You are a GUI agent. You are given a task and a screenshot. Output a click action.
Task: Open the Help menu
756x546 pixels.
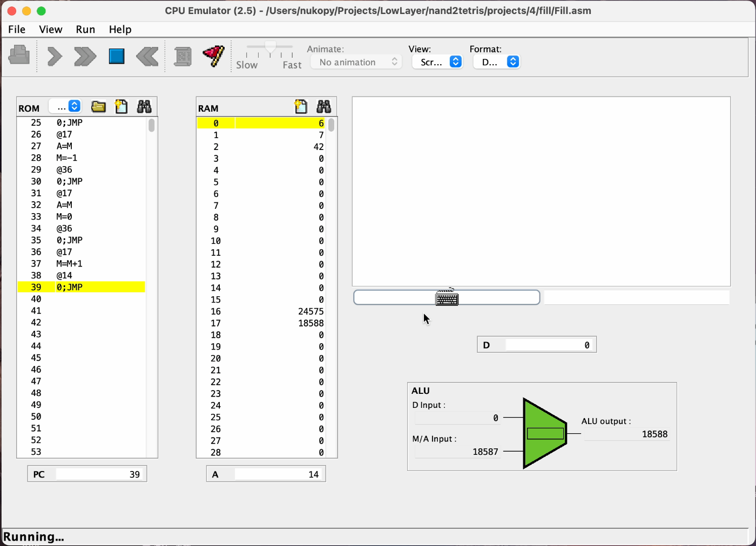coord(120,29)
